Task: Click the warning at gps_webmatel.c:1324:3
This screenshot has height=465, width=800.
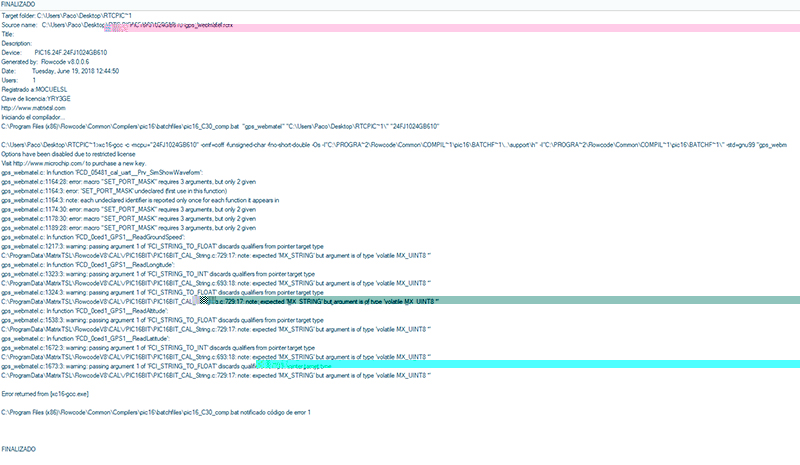Action: pos(162,292)
